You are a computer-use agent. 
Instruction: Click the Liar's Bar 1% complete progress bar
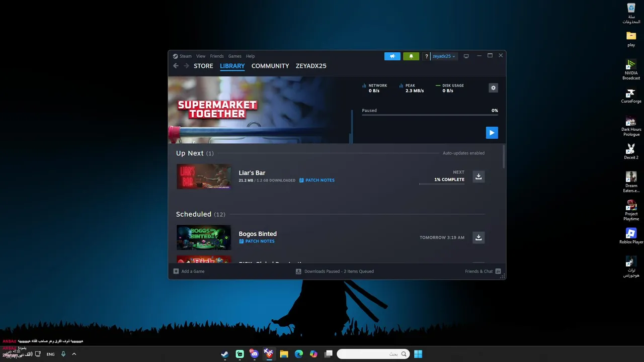(442, 184)
